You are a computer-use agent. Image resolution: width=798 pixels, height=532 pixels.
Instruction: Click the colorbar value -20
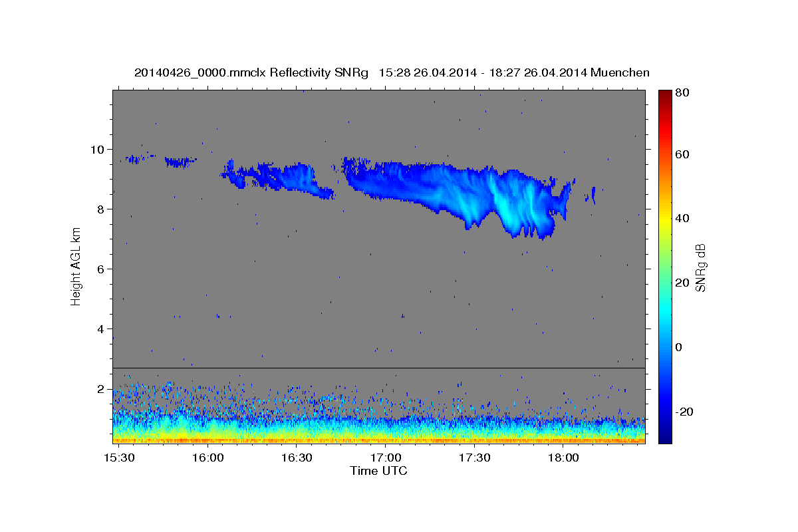(684, 412)
